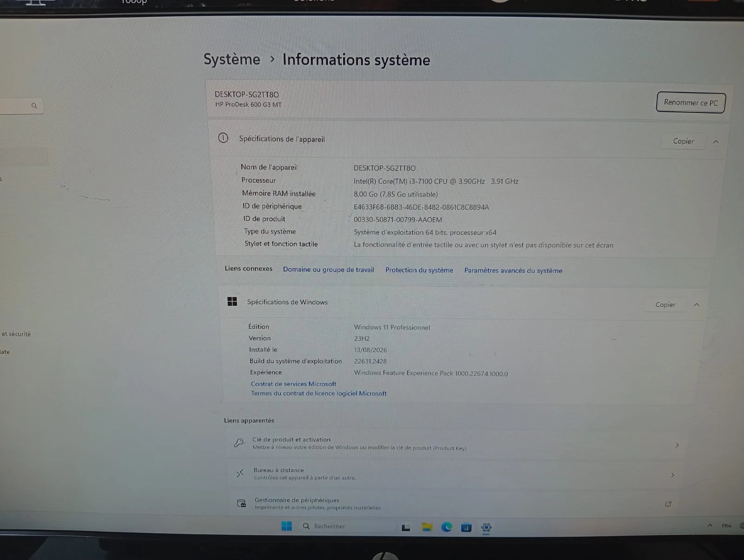Click the Settings gear taskbar icon
This screenshot has height=560, width=744.
point(486,528)
